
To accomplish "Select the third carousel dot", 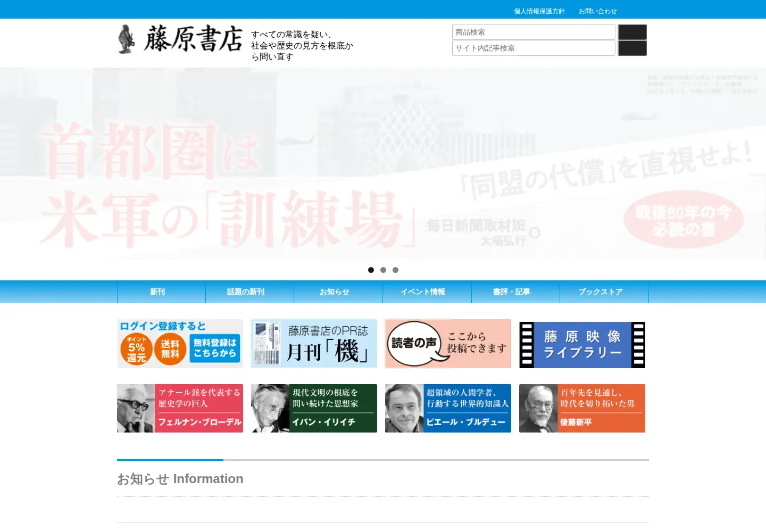I will [x=395, y=270].
